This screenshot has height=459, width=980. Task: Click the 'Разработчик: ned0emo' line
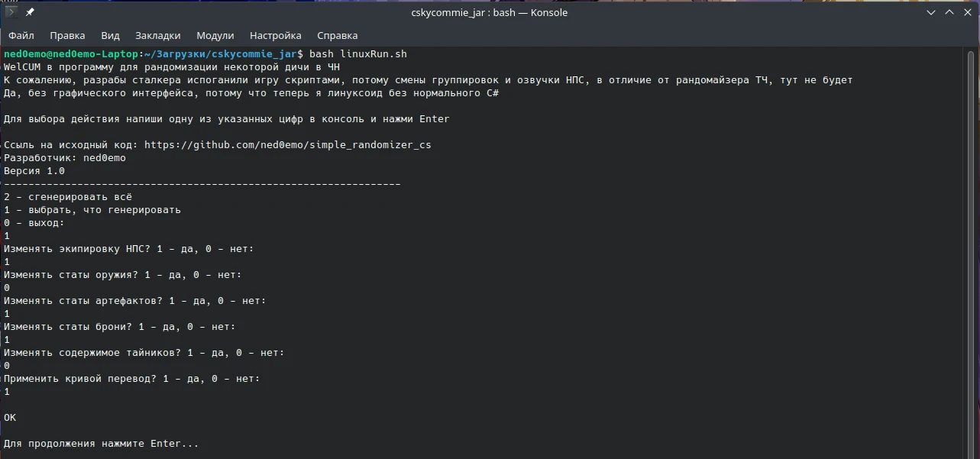click(x=65, y=158)
